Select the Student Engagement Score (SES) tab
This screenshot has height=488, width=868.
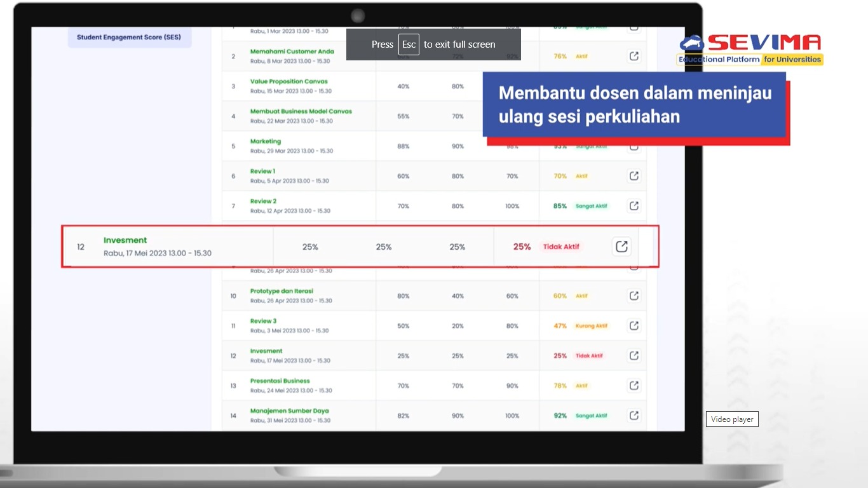click(x=129, y=37)
